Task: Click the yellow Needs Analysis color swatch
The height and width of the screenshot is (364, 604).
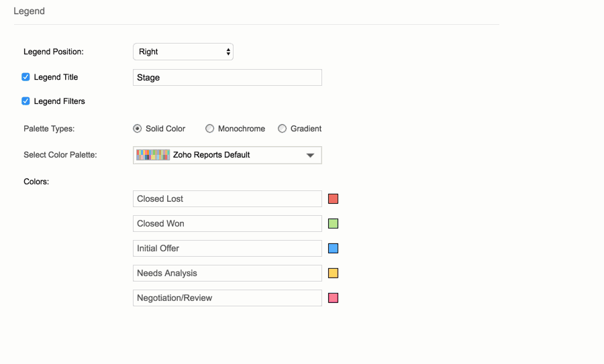Action: click(333, 274)
